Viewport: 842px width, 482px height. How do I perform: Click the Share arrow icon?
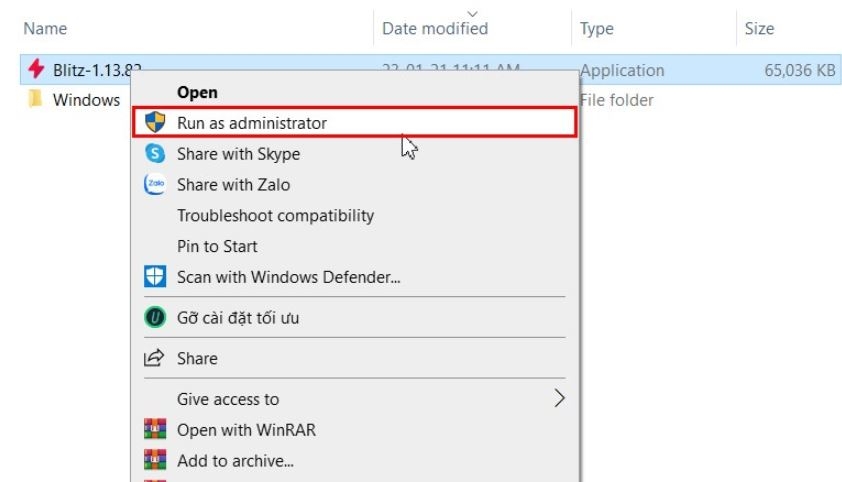154,358
